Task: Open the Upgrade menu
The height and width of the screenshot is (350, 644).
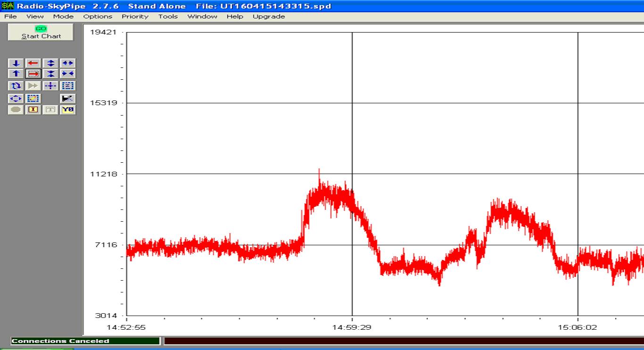Action: tap(269, 17)
